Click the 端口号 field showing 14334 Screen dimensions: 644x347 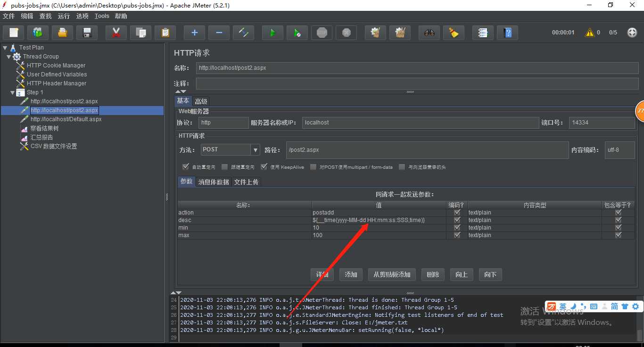click(x=602, y=123)
